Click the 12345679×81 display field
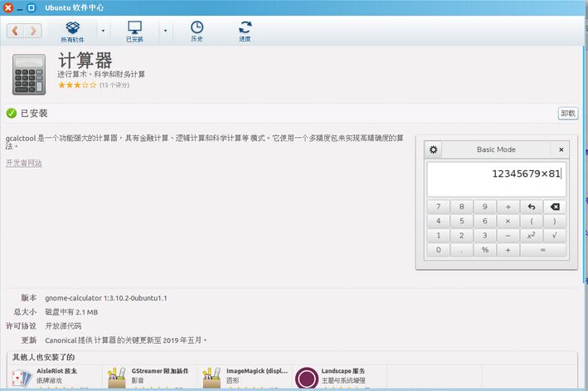The width and height of the screenshot is (588, 391). tap(497, 179)
